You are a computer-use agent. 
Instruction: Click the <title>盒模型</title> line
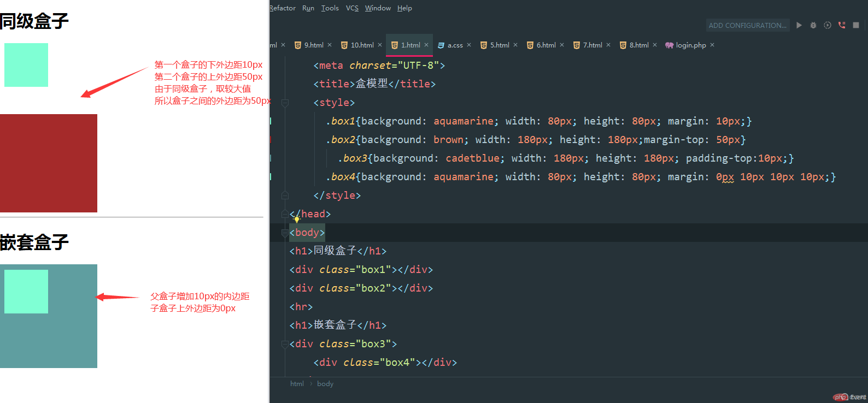374,84
